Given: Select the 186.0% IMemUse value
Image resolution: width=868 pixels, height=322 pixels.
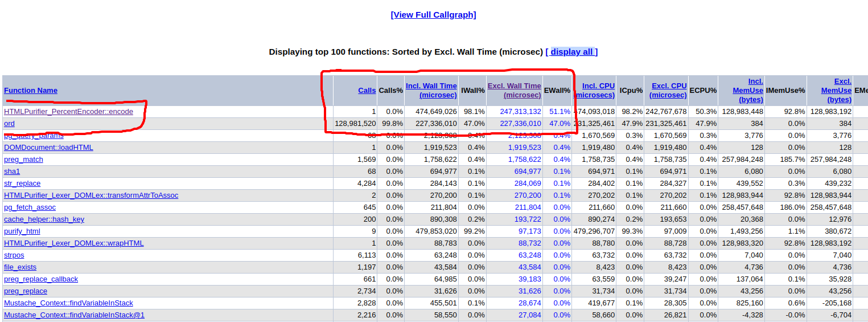Looking at the screenshot, I should tap(792, 207).
